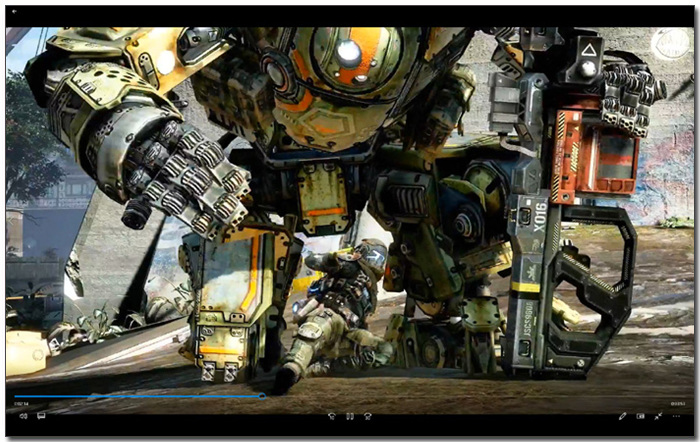Exit full screen mode
This screenshot has width=700, height=442.
[x=658, y=416]
